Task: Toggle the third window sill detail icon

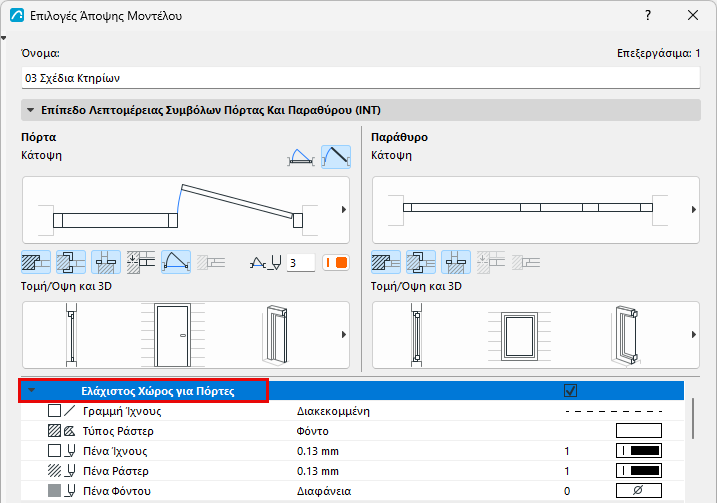Action: pyautogui.click(x=456, y=262)
